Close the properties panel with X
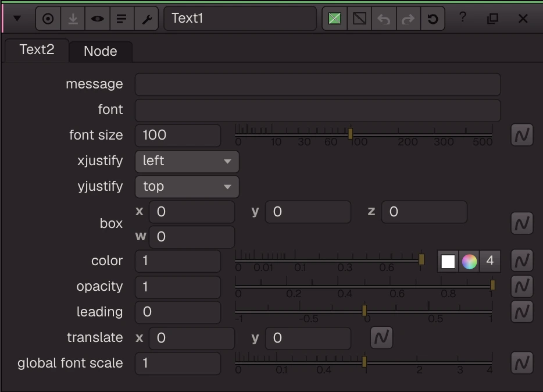543x392 pixels. tap(523, 19)
